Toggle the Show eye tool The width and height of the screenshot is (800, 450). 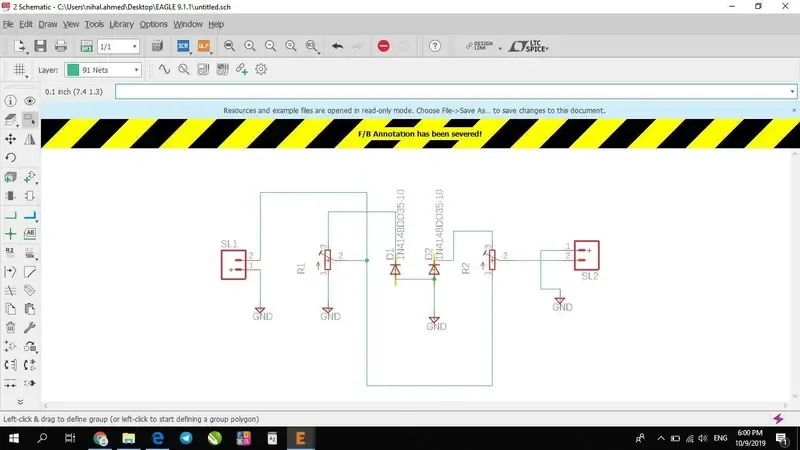tap(30, 101)
